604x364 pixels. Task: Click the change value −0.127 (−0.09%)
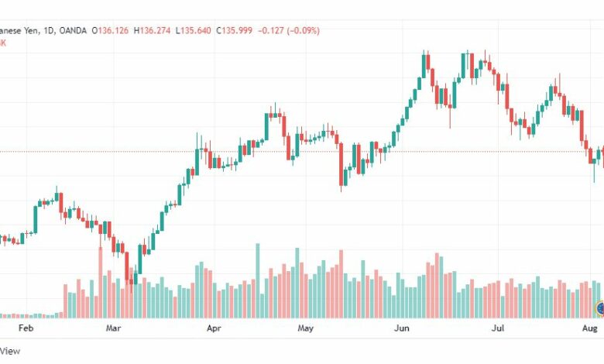tap(289, 31)
